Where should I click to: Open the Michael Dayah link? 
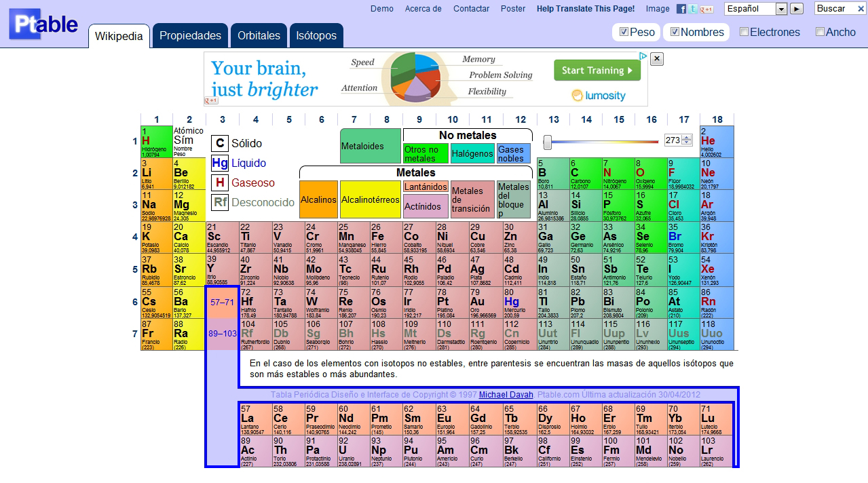click(506, 395)
